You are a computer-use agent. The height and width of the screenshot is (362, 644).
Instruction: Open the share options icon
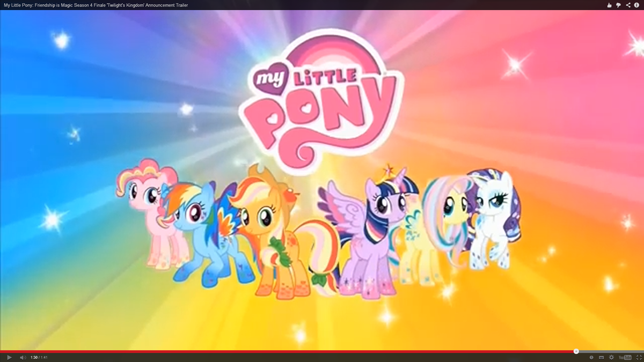click(x=628, y=5)
